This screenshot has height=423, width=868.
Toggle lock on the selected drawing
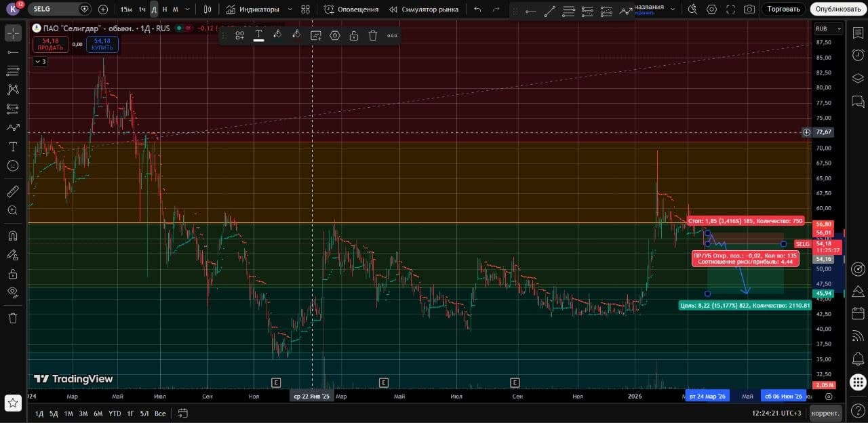point(354,35)
